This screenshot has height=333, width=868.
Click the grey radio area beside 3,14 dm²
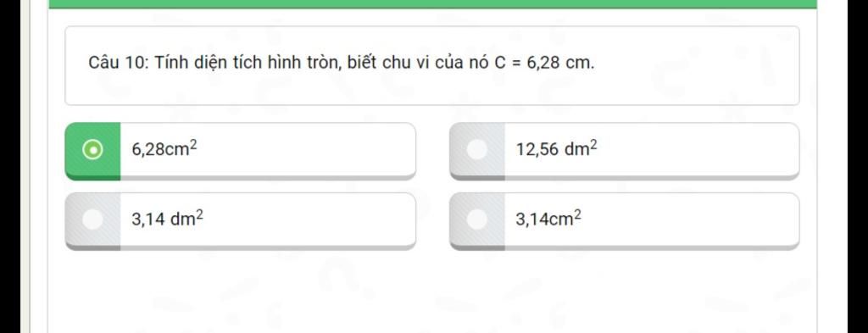click(x=92, y=220)
